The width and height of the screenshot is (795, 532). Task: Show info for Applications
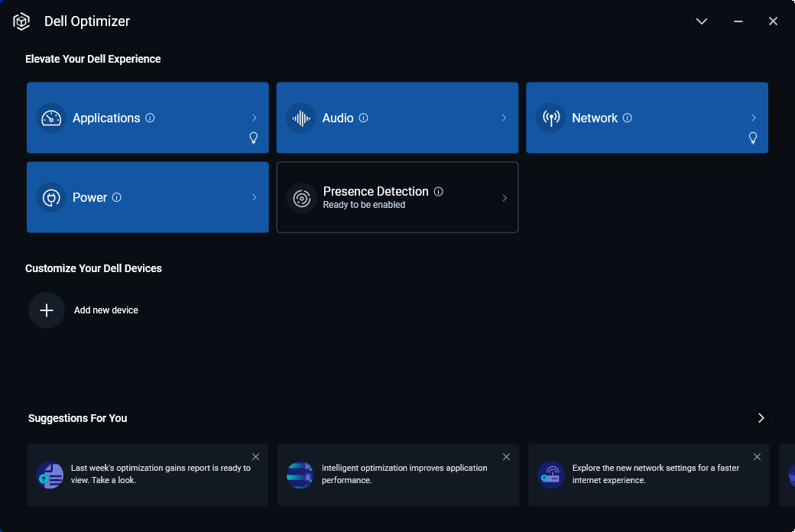coord(150,118)
